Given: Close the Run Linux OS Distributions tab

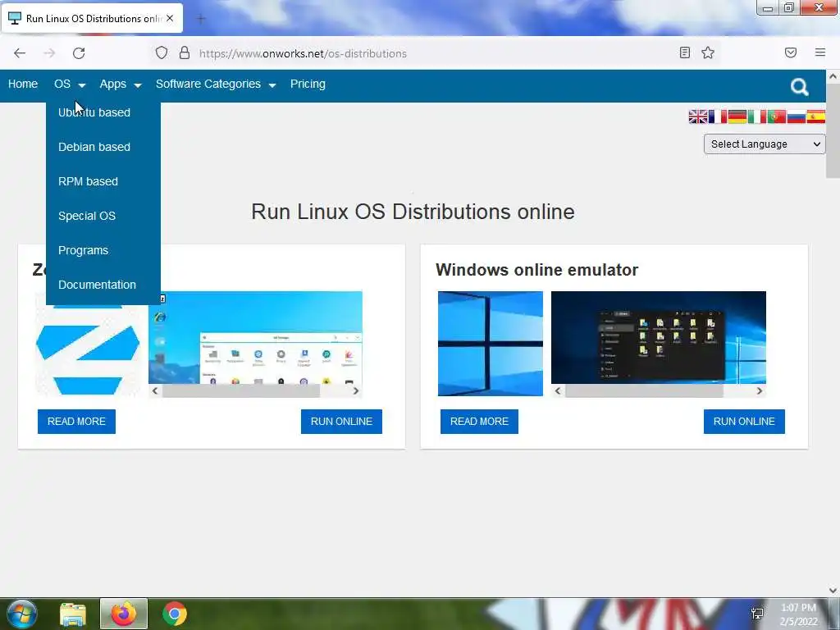Looking at the screenshot, I should (x=170, y=18).
